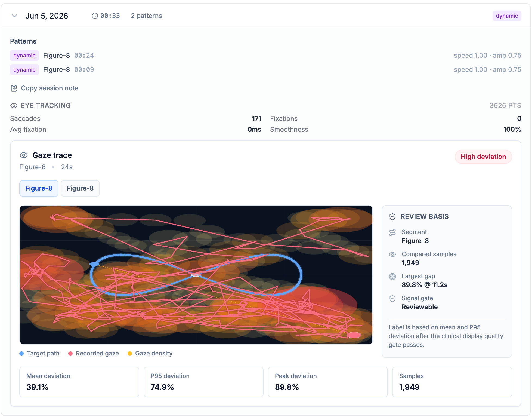Click the Reviewable signal gate value
The width and height of the screenshot is (532, 417).
(420, 307)
